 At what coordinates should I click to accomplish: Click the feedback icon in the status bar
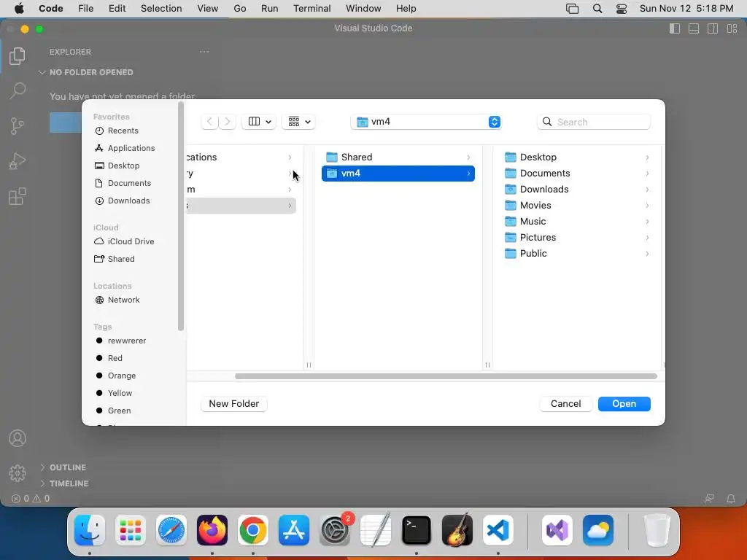tap(709, 499)
